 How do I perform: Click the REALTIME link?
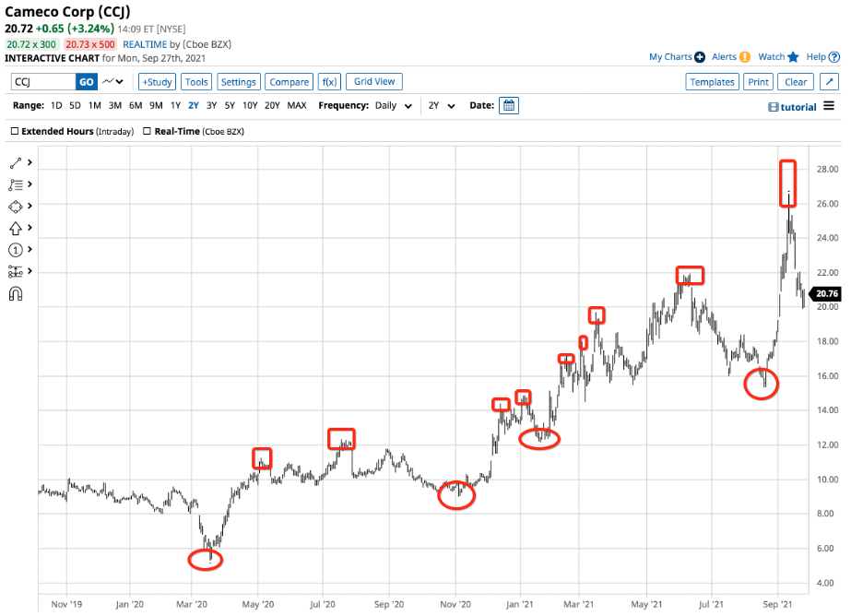pos(145,44)
